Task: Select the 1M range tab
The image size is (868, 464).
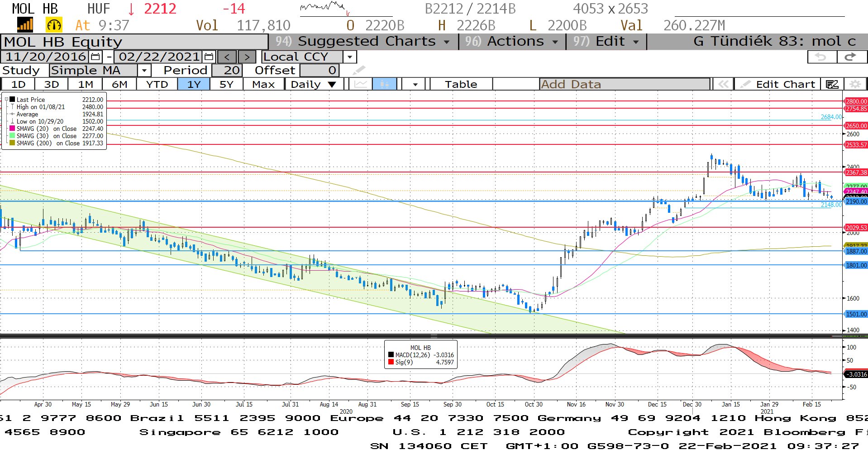Action: [85, 84]
